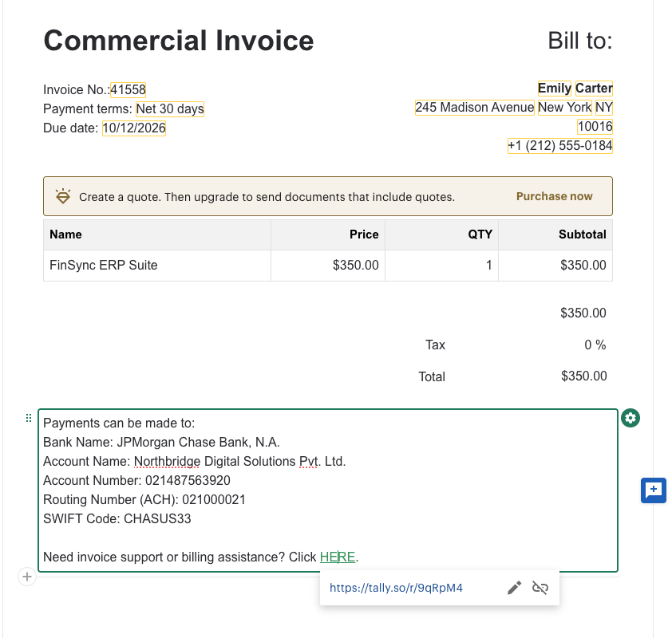Click the Carter last name field

594,89
